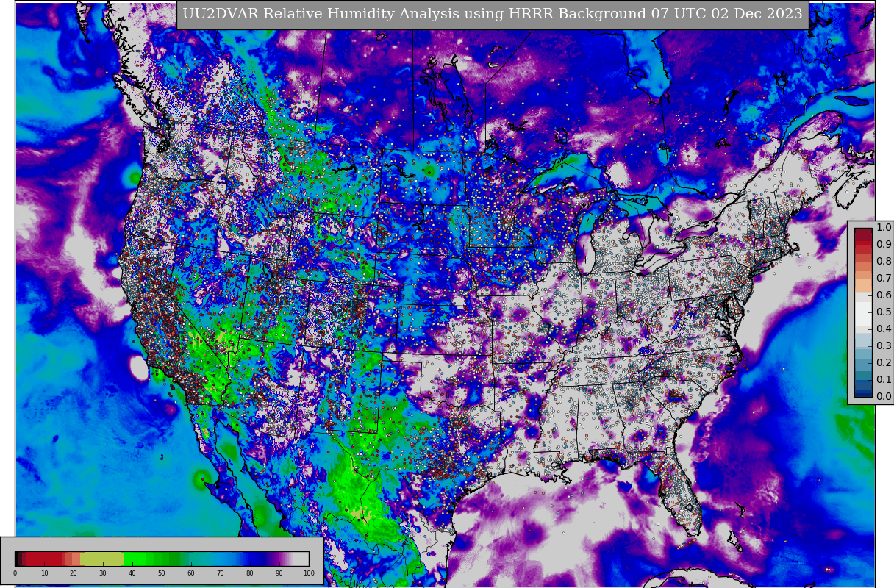Pick the peach swatch on vertical legend
The height and width of the screenshot is (588, 894).
(863, 286)
